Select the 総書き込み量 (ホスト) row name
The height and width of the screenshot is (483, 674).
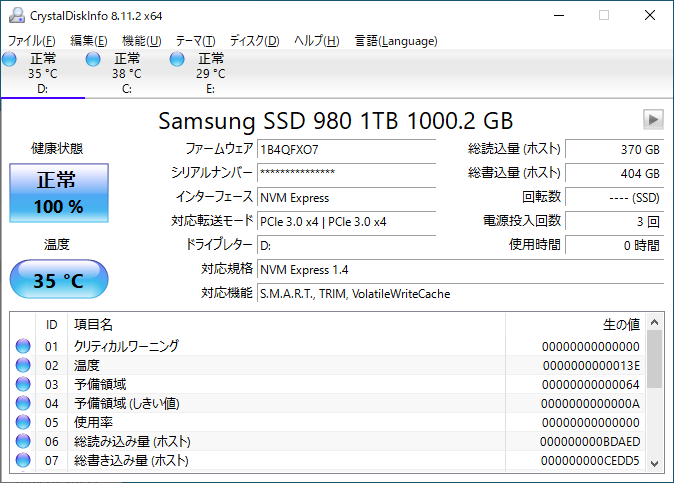point(131,460)
